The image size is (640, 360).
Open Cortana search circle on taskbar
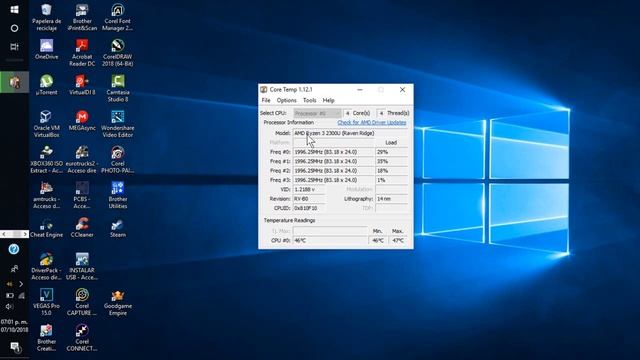click(14, 28)
